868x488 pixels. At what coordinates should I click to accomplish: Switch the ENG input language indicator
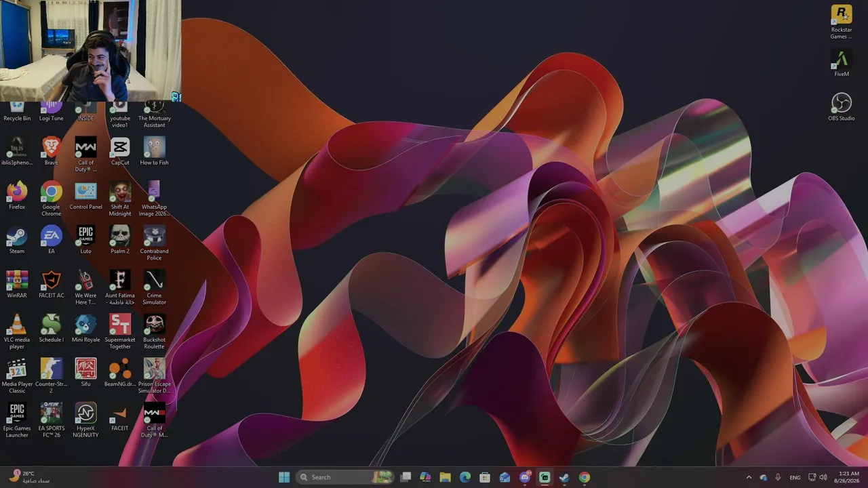tap(795, 477)
